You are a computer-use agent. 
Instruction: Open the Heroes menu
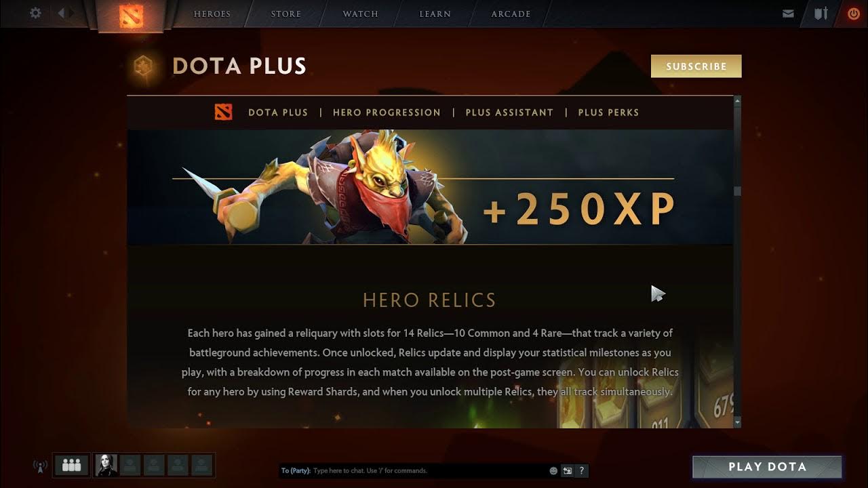(212, 14)
